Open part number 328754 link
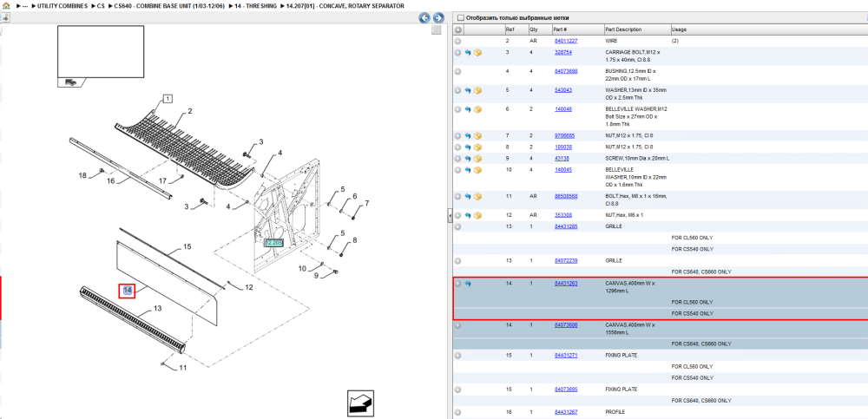Viewport: 868px width, 419px height. click(x=563, y=52)
